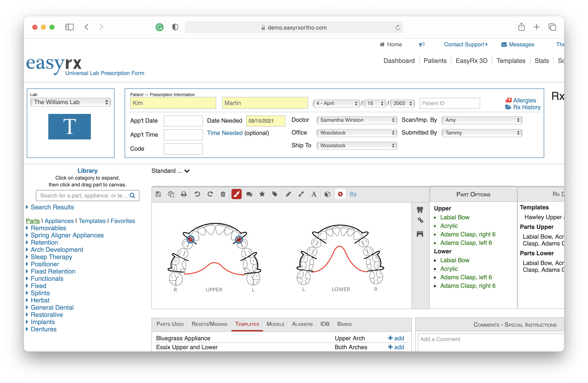This screenshot has height=383, width=588.
Task: Switch to the Parts Used tab
Action: [x=170, y=324]
